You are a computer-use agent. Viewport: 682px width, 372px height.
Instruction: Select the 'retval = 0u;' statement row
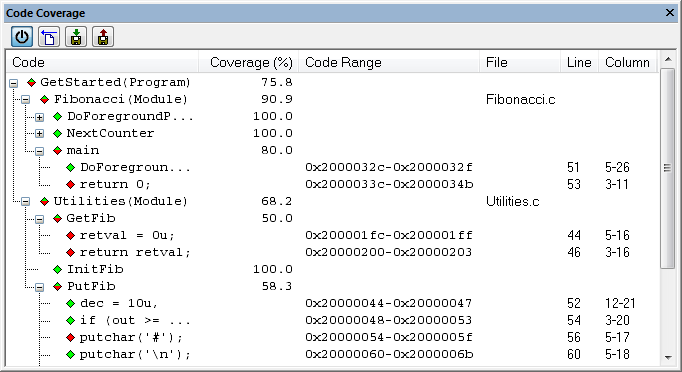tap(127, 235)
